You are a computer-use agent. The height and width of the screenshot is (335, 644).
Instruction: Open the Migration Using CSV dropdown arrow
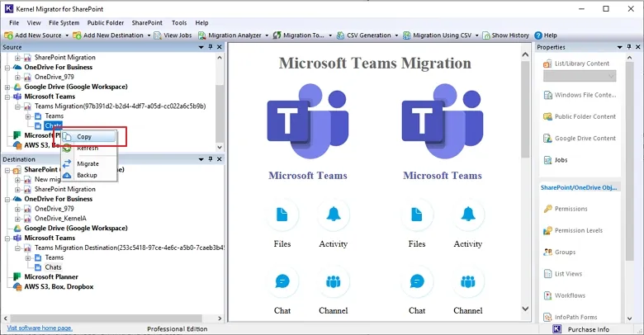coord(477,35)
